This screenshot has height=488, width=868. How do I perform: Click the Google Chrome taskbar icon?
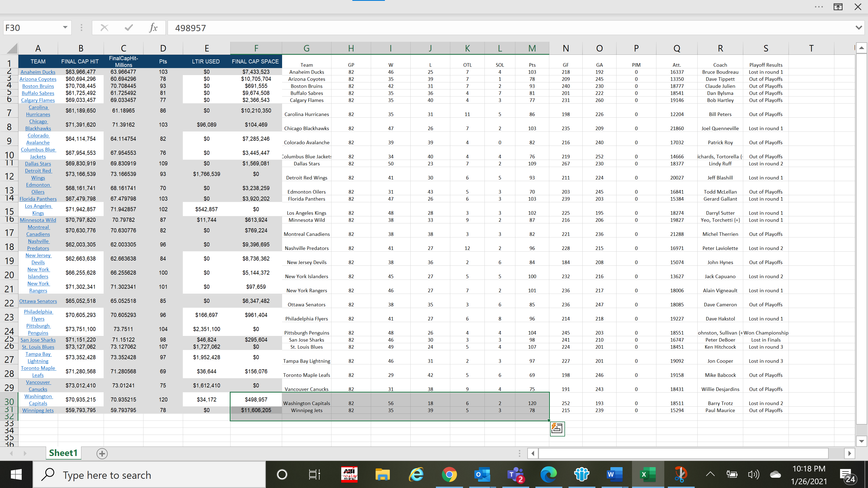point(449,474)
